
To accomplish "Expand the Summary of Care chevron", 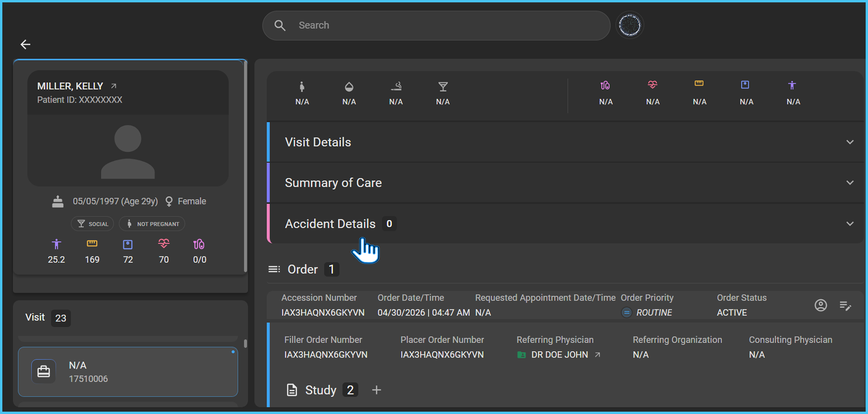I will (x=850, y=183).
